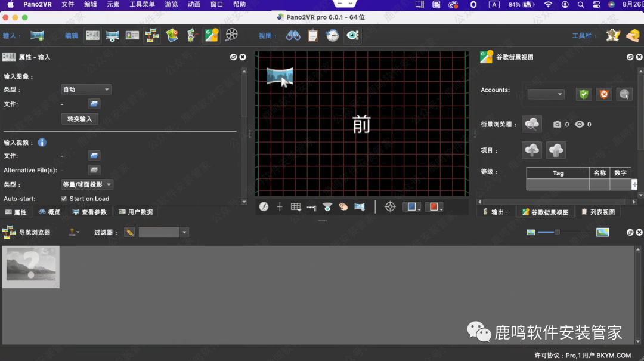644x361 pixels.
Task: Open the tour map icon in toolbar
Action: coord(172,36)
